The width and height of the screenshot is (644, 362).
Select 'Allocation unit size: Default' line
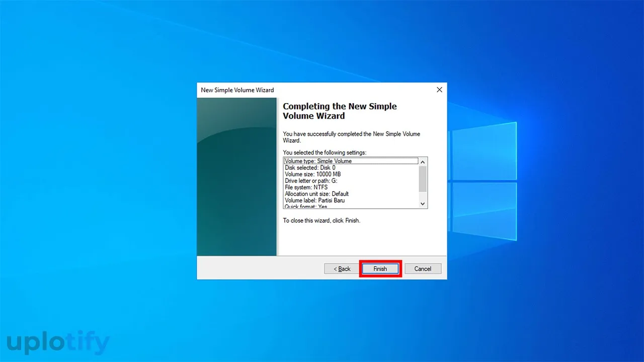click(351, 194)
